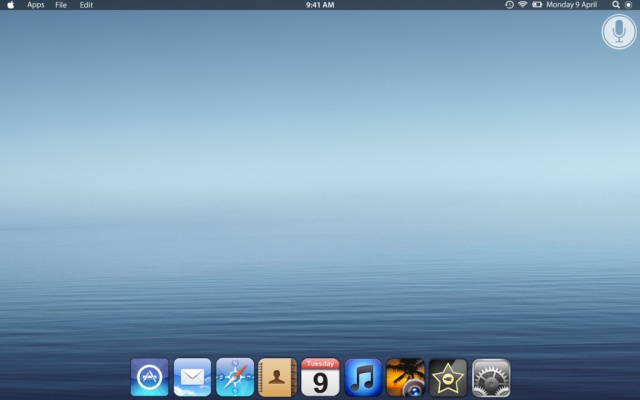The image size is (640, 400).
Task: Open the File menu
Action: tap(61, 5)
